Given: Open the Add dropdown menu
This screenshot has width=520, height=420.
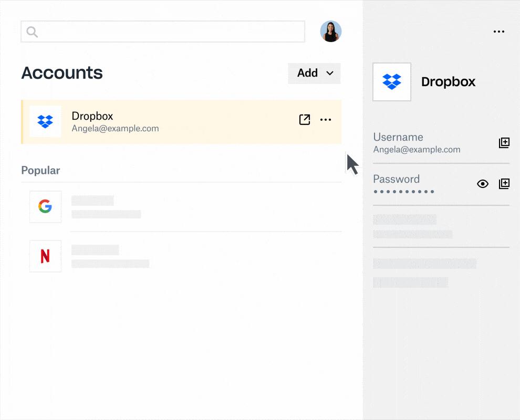Looking at the screenshot, I should 314,73.
